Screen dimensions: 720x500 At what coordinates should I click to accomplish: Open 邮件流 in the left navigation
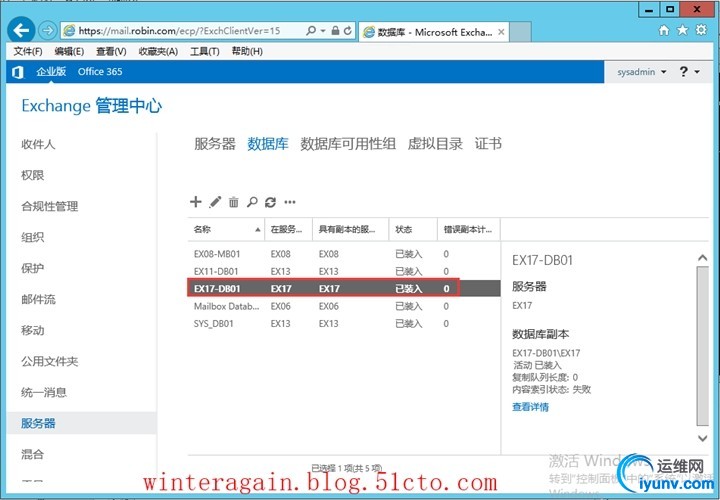(x=38, y=299)
